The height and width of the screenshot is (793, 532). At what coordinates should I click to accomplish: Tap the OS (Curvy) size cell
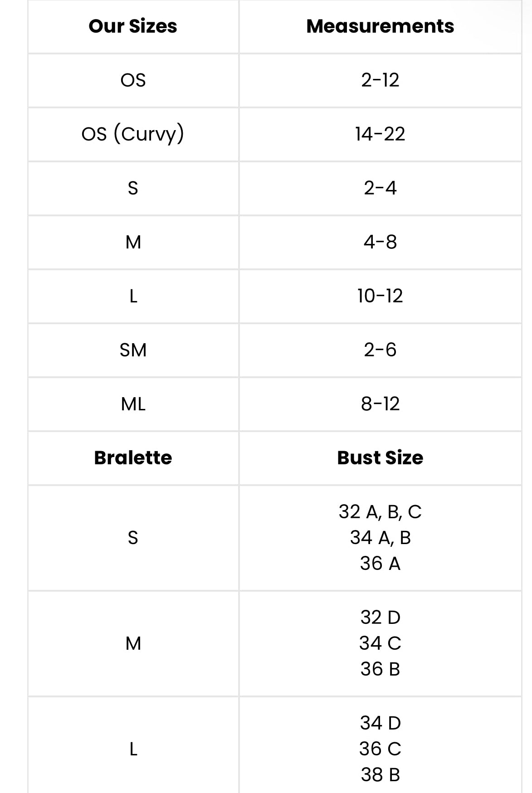click(133, 134)
